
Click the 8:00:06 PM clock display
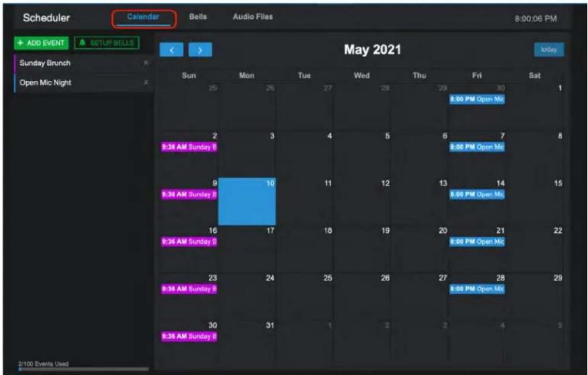tap(535, 19)
